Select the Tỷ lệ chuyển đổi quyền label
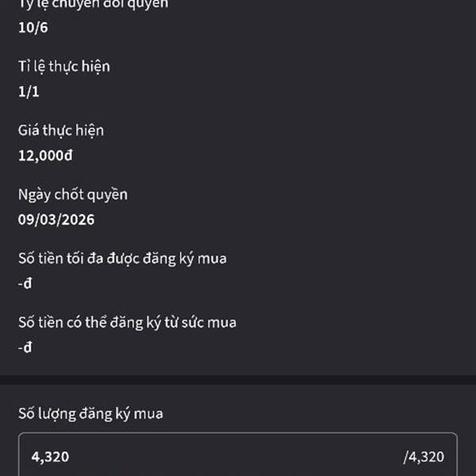Viewport: 476px width, 476px height. click(93, 4)
